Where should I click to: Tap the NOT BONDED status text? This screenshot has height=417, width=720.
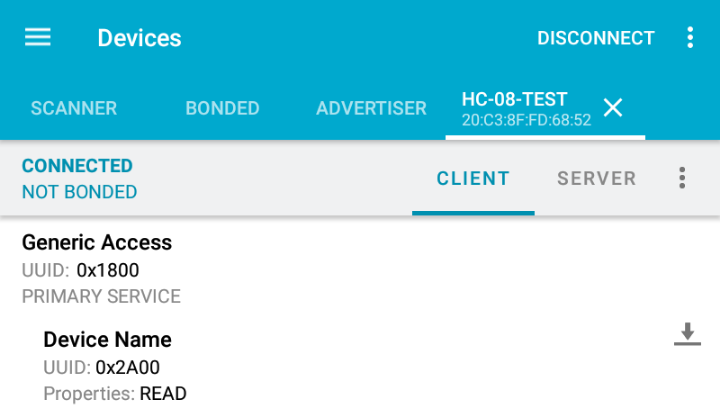79,192
